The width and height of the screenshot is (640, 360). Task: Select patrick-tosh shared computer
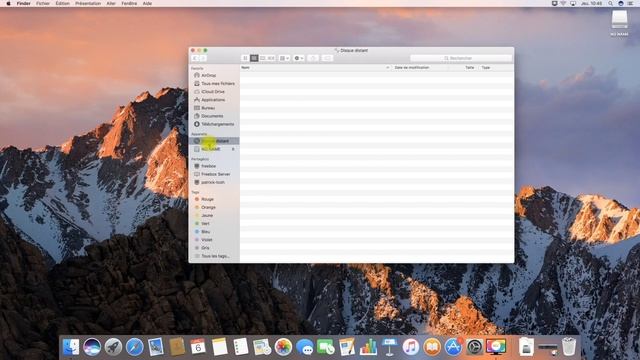pos(214,182)
